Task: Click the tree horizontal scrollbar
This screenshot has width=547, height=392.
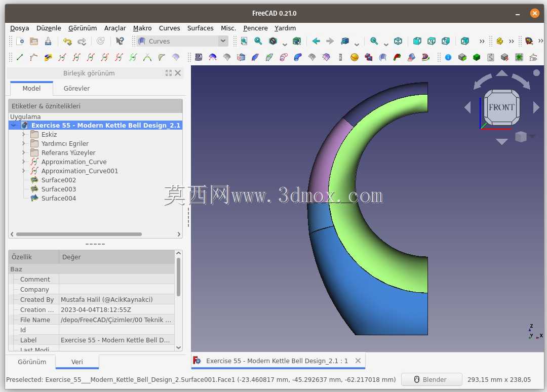Action: pyautogui.click(x=79, y=234)
